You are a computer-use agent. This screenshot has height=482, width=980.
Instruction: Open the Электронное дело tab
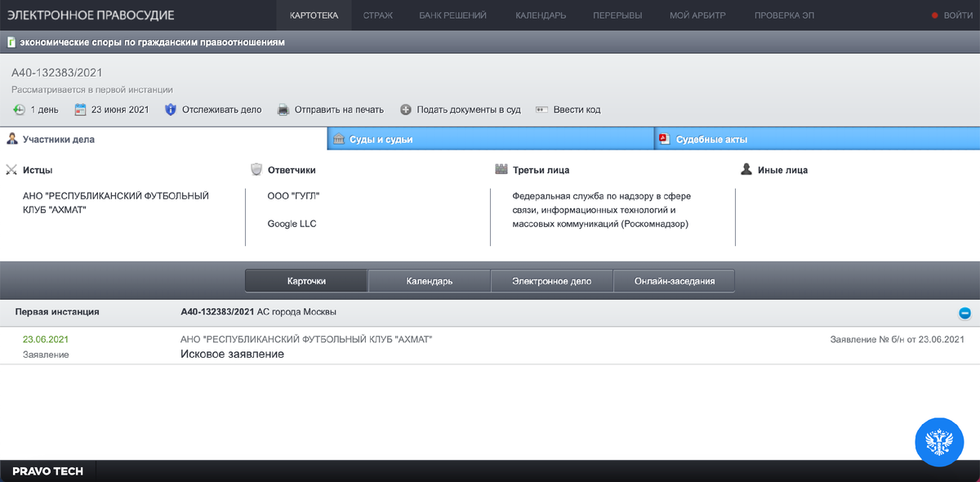[x=550, y=280]
